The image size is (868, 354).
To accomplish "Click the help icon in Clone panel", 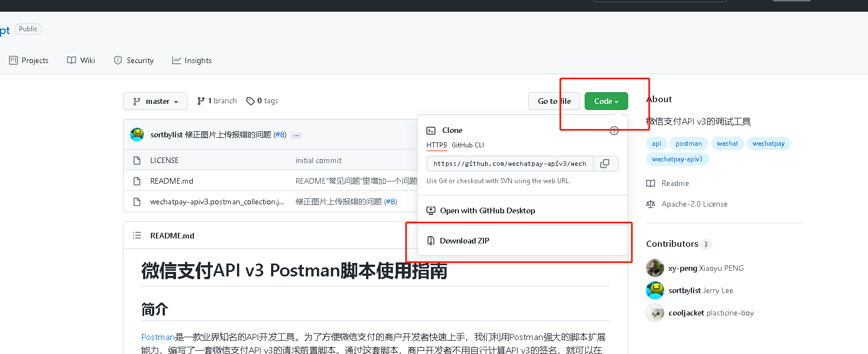I will (x=614, y=131).
